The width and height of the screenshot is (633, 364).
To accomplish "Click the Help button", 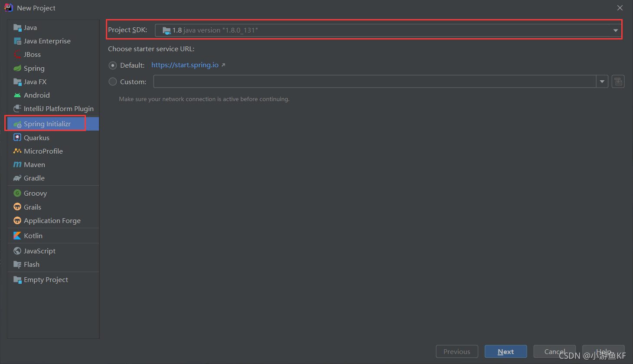I will [603, 351].
